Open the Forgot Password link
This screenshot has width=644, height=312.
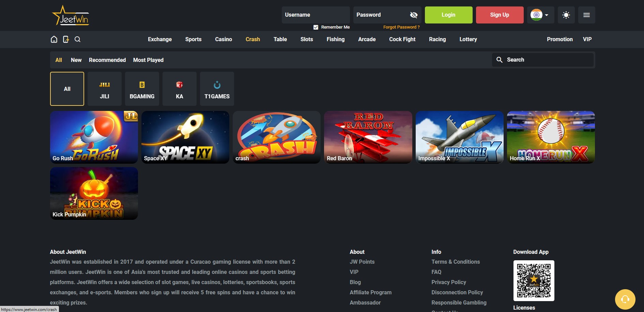tap(401, 27)
